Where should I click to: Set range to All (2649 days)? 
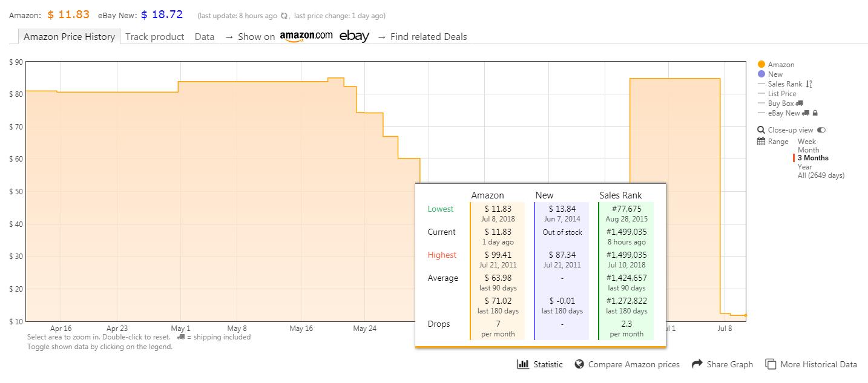pos(821,175)
